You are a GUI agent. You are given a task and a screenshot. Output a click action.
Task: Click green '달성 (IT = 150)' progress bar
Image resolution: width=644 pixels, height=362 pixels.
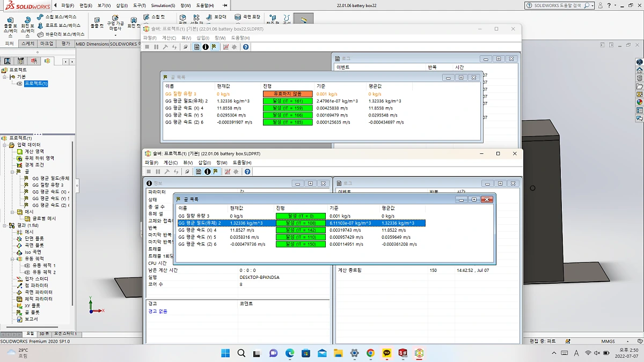click(x=301, y=244)
